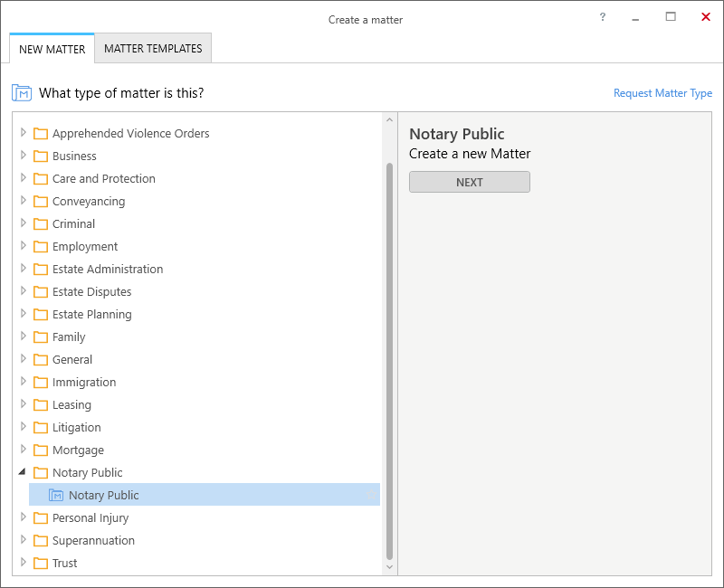Collapse the Notary Public category arrow
This screenshot has height=588, width=724.
[22, 471]
